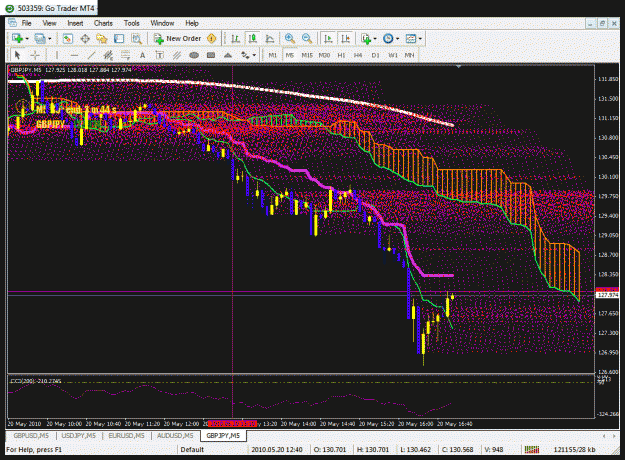This screenshot has width=625, height=460.
Task: Draw a Vertical Line tool
Action: (x=57, y=55)
